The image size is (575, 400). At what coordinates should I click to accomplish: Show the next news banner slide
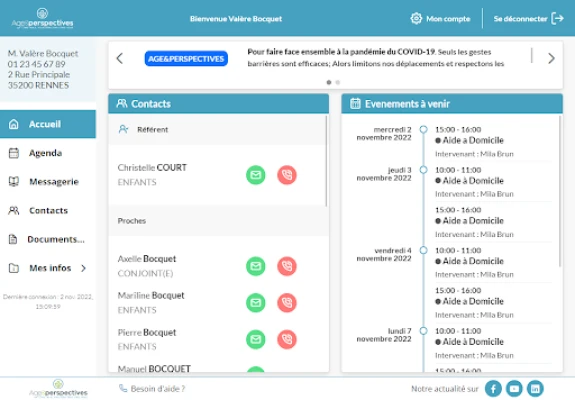[551, 58]
